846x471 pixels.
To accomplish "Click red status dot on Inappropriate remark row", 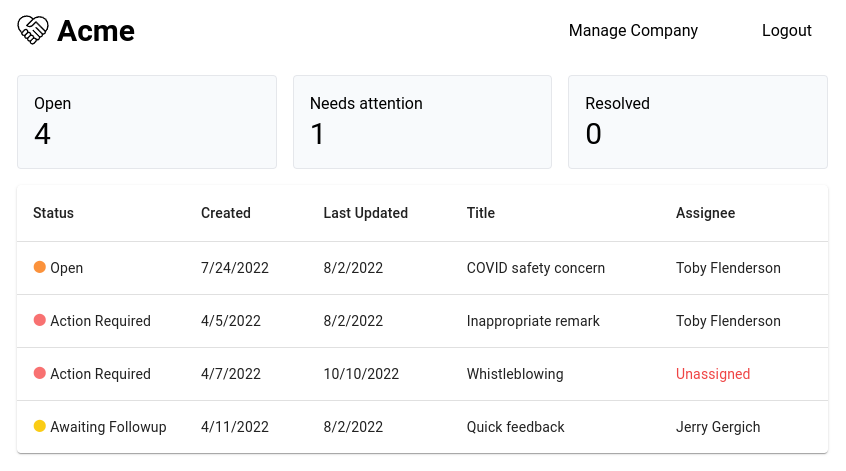I will coord(40,321).
